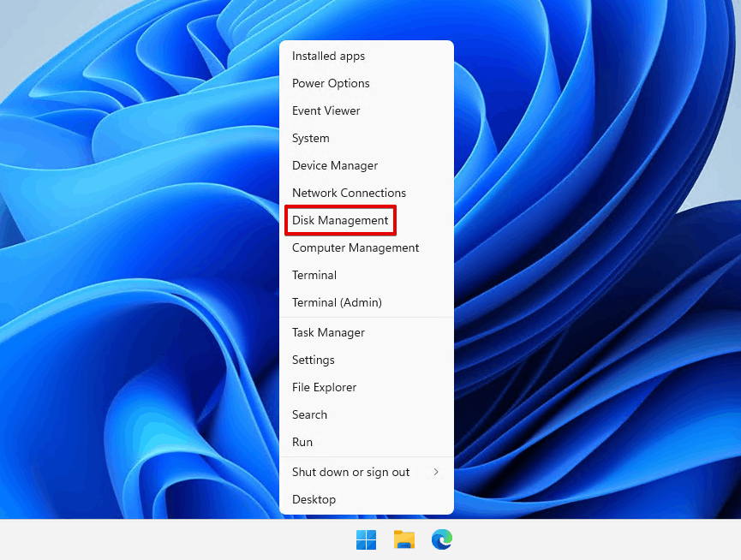Launch Terminal as Administrator
Image resolution: width=741 pixels, height=560 pixels.
pyautogui.click(x=335, y=302)
